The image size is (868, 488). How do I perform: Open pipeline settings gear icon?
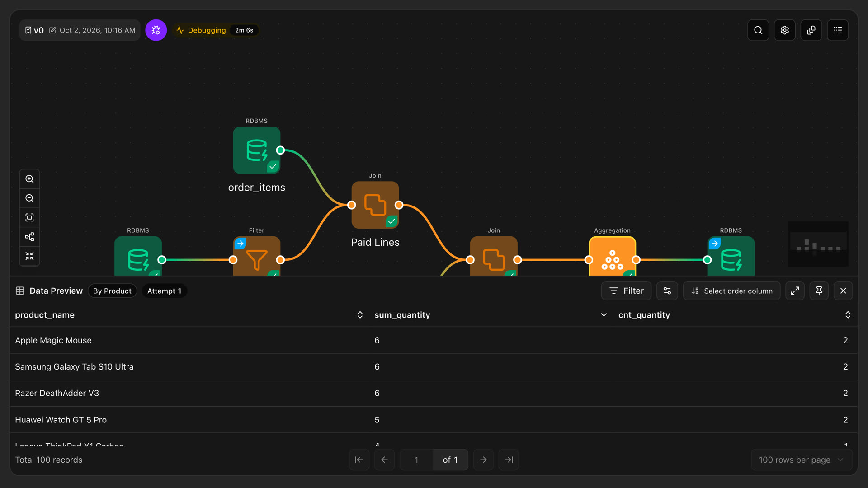click(785, 30)
